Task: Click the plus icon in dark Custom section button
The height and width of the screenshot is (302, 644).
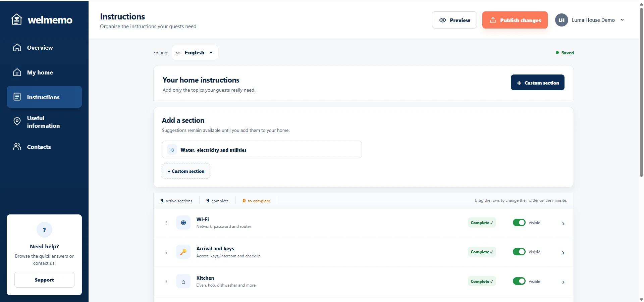Action: point(519,83)
